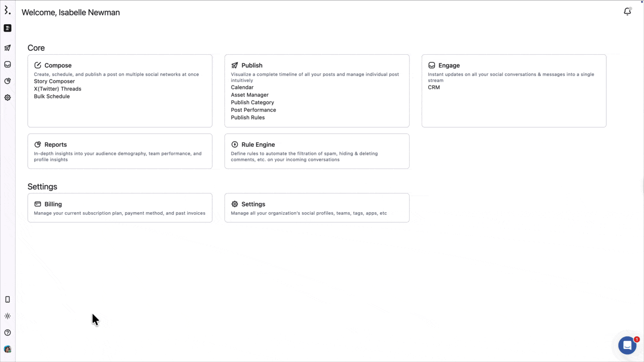This screenshot has width=644, height=362.
Task: Open the Asset Manager link
Action: (250, 95)
